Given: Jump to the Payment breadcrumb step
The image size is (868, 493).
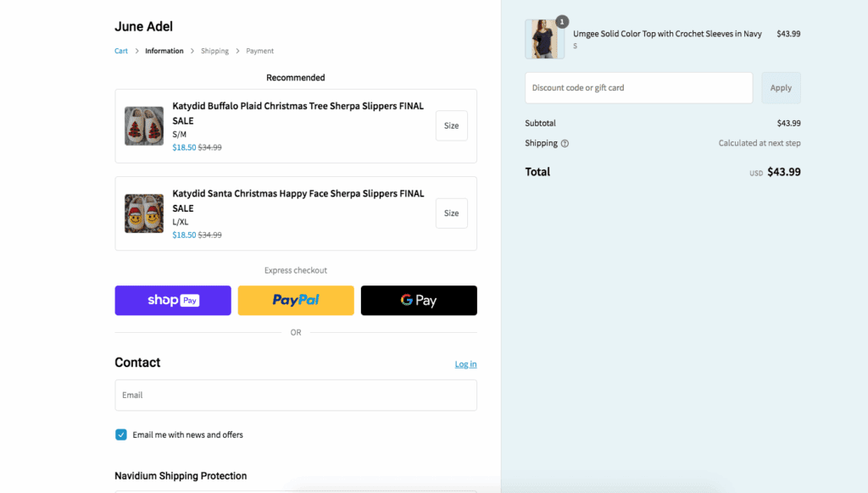Looking at the screenshot, I should pos(260,51).
